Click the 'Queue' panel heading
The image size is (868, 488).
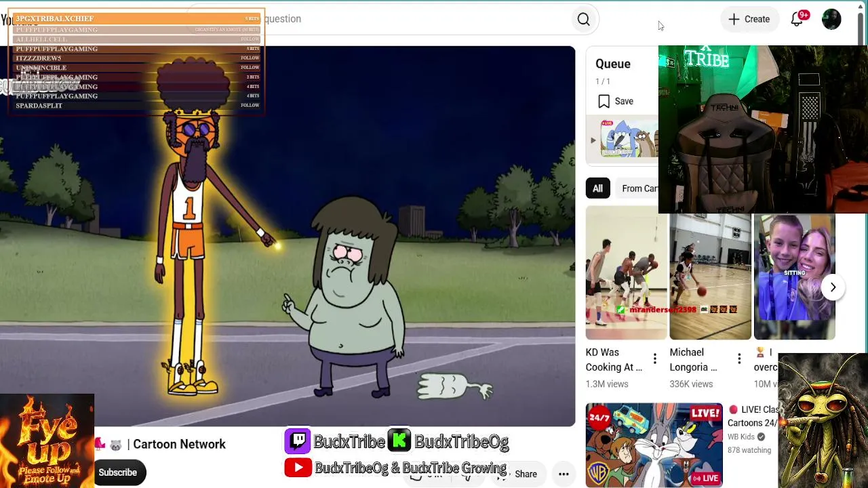point(613,64)
